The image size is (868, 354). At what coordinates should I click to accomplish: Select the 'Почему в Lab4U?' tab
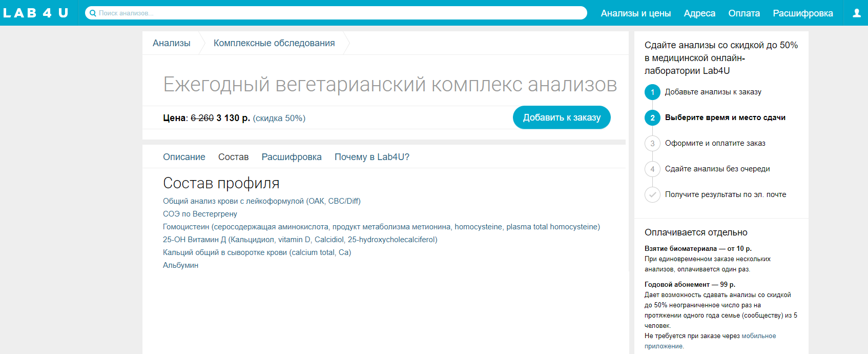click(371, 157)
